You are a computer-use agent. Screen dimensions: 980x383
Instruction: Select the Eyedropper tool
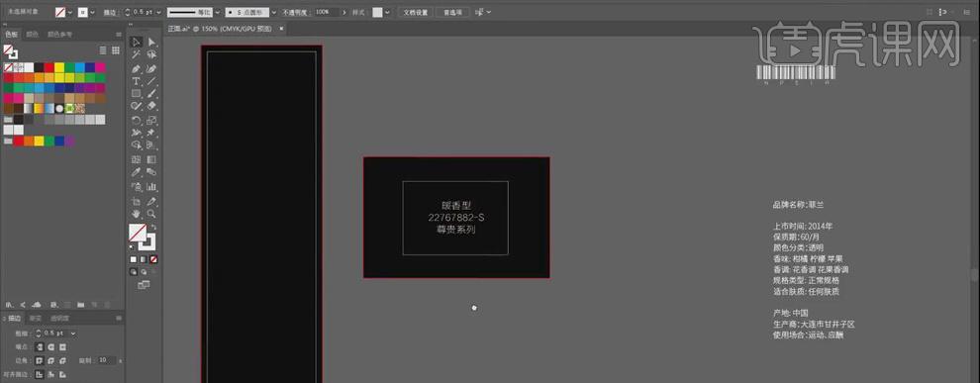click(137, 172)
